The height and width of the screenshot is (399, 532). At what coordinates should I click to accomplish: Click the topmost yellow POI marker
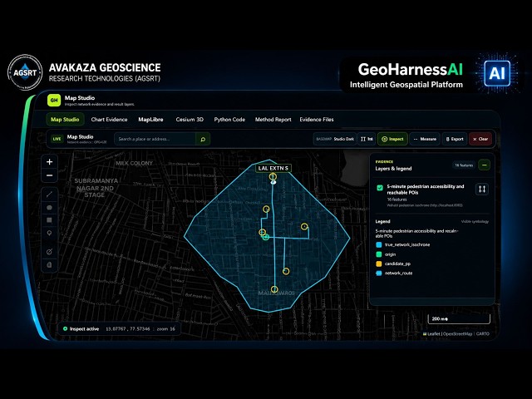[273, 176]
